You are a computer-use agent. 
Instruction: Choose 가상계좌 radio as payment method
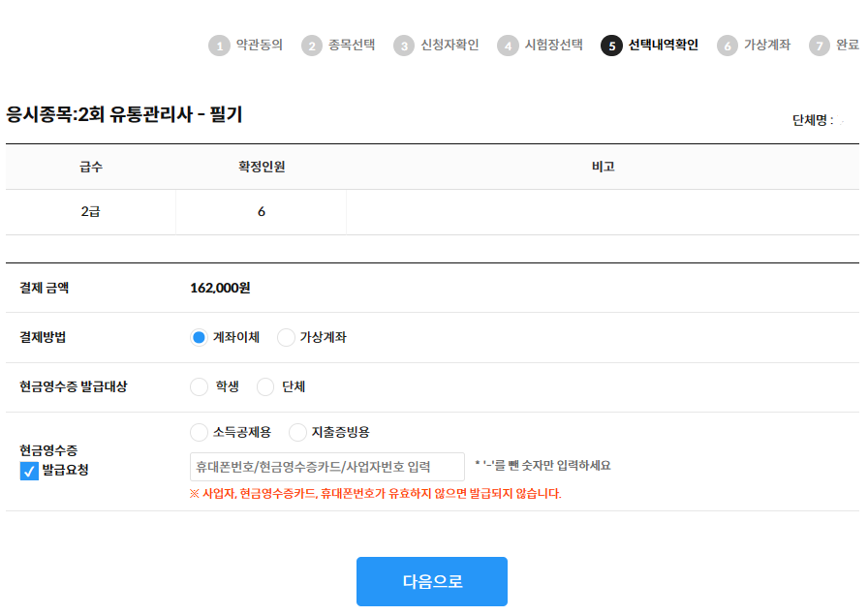click(287, 338)
